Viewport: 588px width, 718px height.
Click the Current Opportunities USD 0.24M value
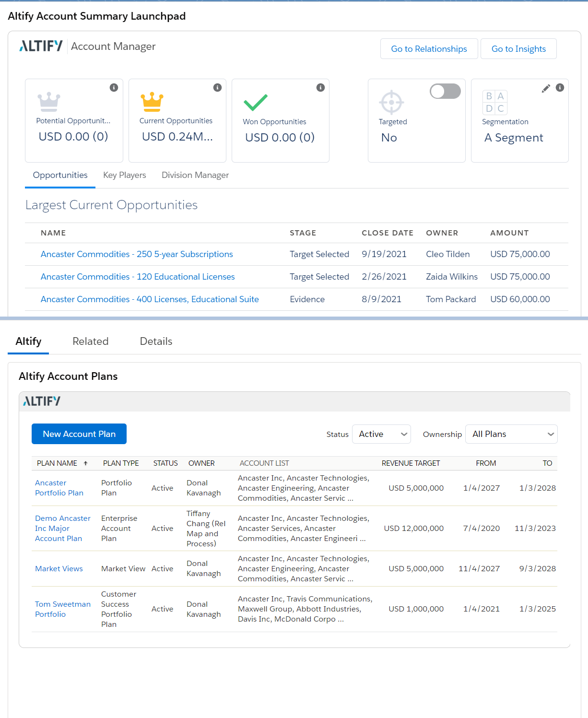177,137
